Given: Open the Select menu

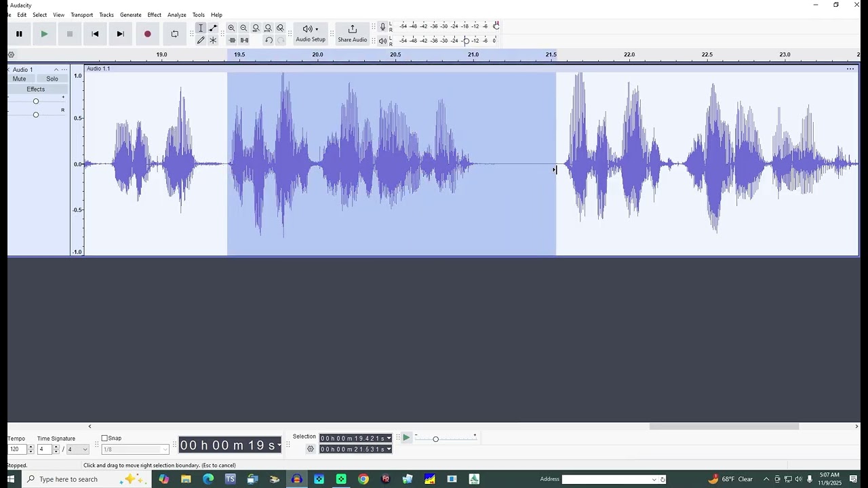Looking at the screenshot, I should 40,15.
